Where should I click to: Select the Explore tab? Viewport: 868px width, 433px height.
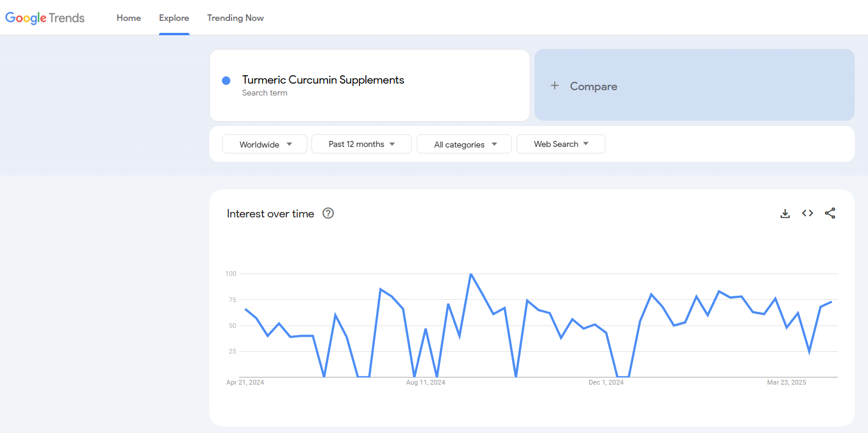coord(174,18)
